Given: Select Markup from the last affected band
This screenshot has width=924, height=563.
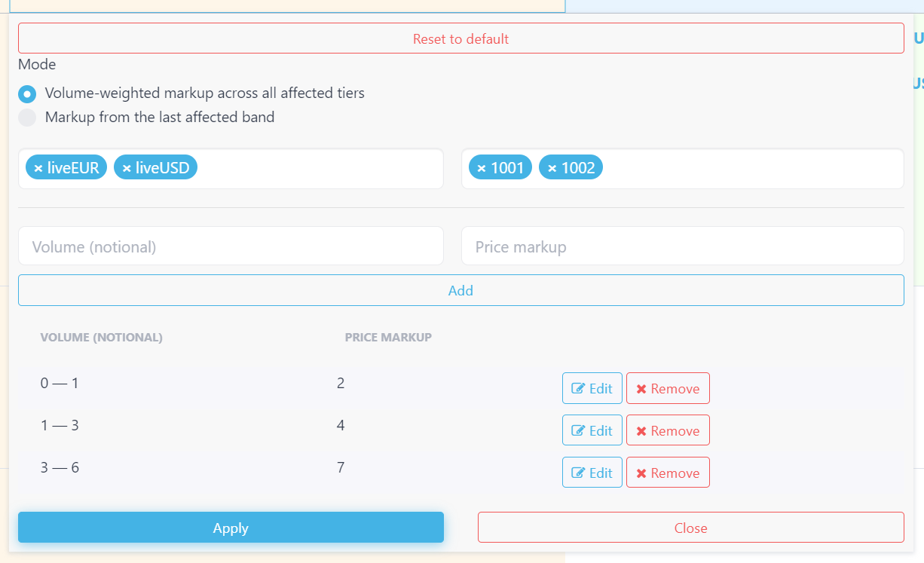Looking at the screenshot, I should [27, 118].
